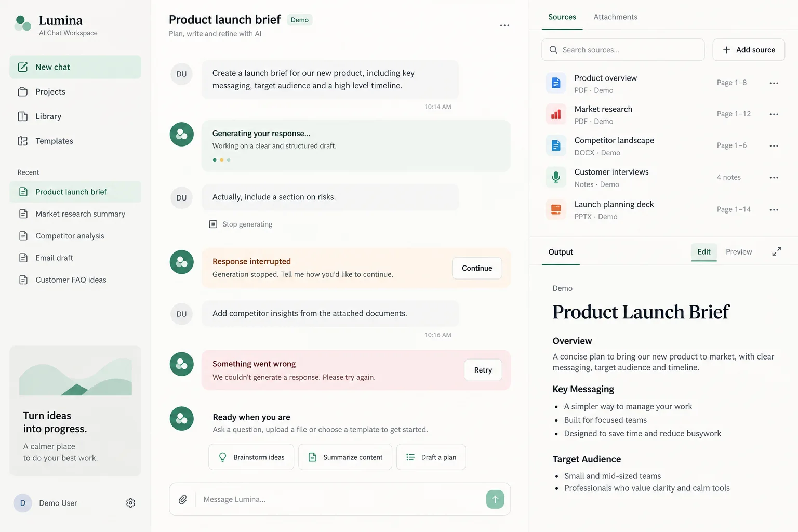Click the paperclip attach file icon

182,499
